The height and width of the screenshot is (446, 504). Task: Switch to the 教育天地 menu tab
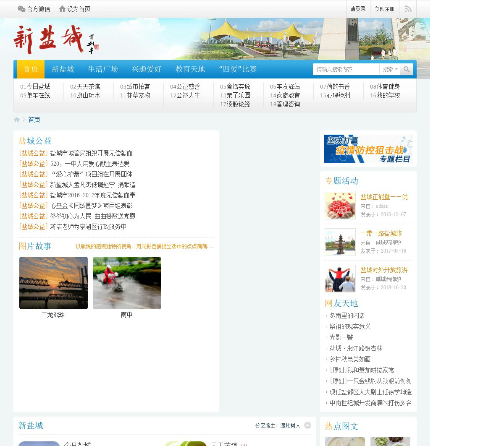(x=190, y=69)
